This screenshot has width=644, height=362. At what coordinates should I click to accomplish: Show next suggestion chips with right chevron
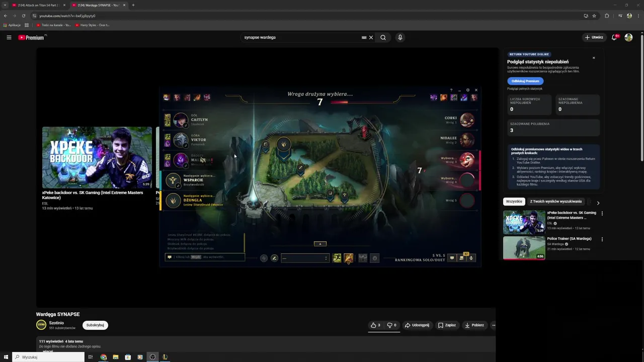[x=598, y=202]
